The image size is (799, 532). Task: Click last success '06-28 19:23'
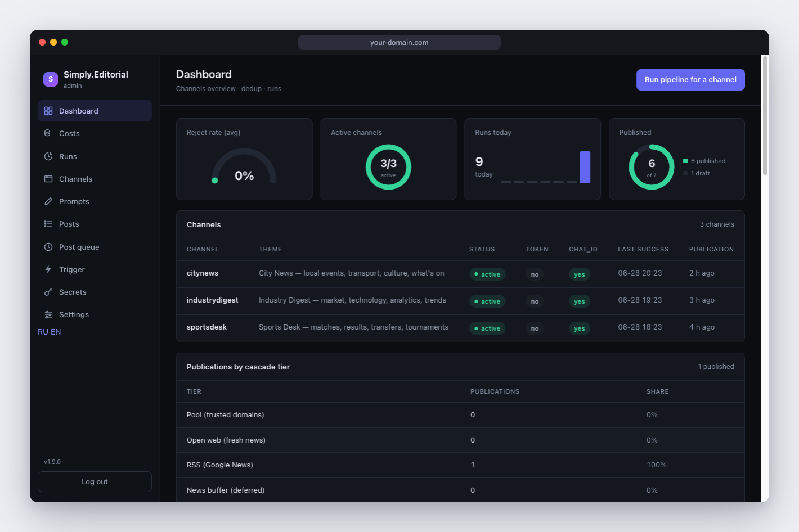[x=640, y=300]
